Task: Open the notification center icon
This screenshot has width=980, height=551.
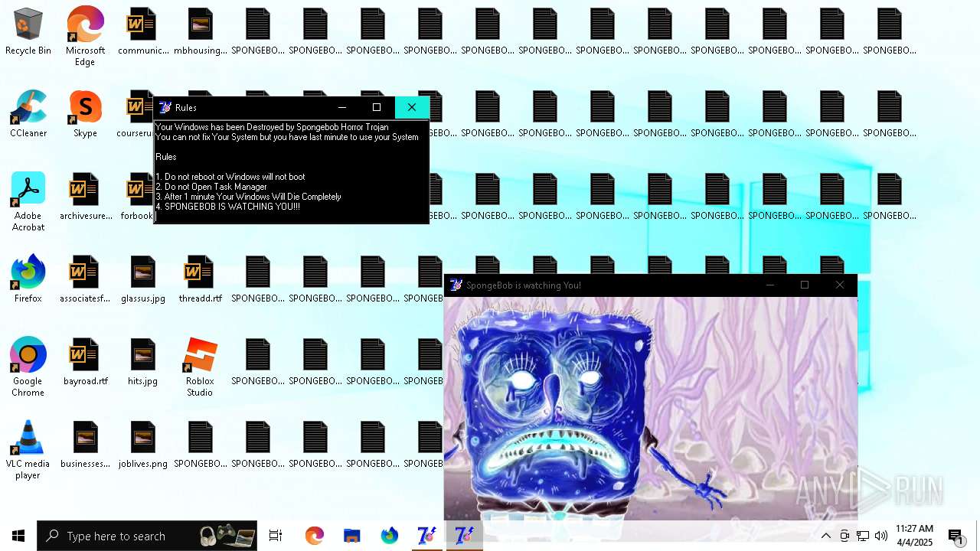Action: 956,536
